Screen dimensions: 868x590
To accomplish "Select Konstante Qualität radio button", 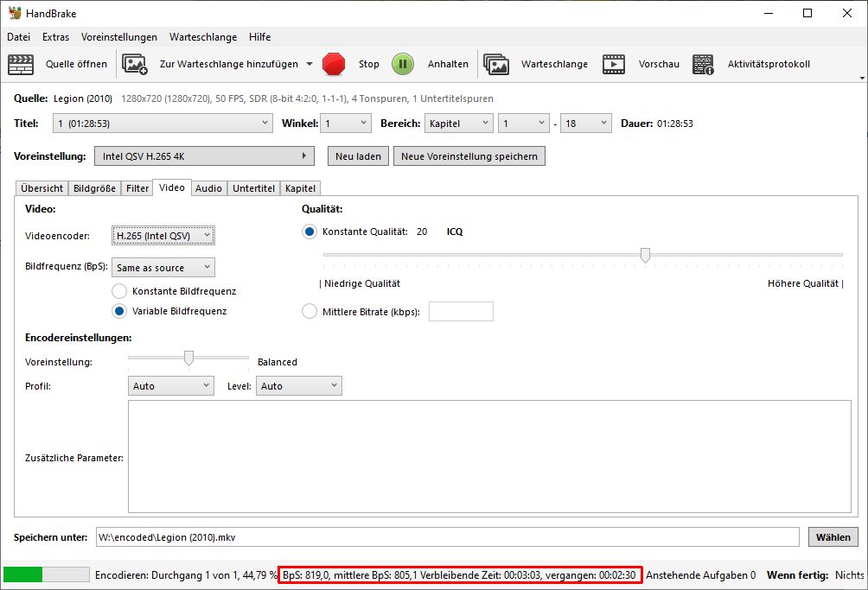I will pyautogui.click(x=310, y=232).
